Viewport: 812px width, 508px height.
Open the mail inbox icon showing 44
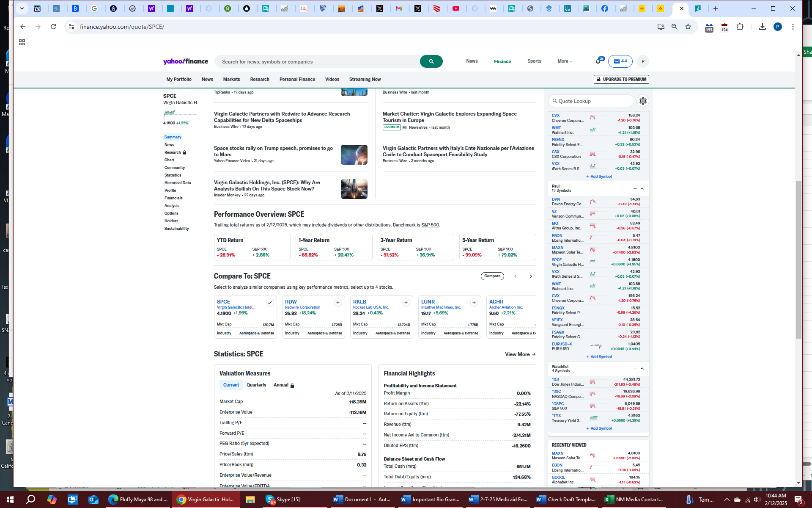point(620,61)
